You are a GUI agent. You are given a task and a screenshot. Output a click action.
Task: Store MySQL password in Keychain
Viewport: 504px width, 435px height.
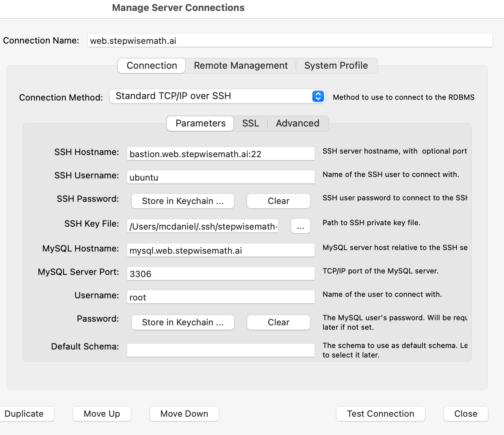point(183,322)
